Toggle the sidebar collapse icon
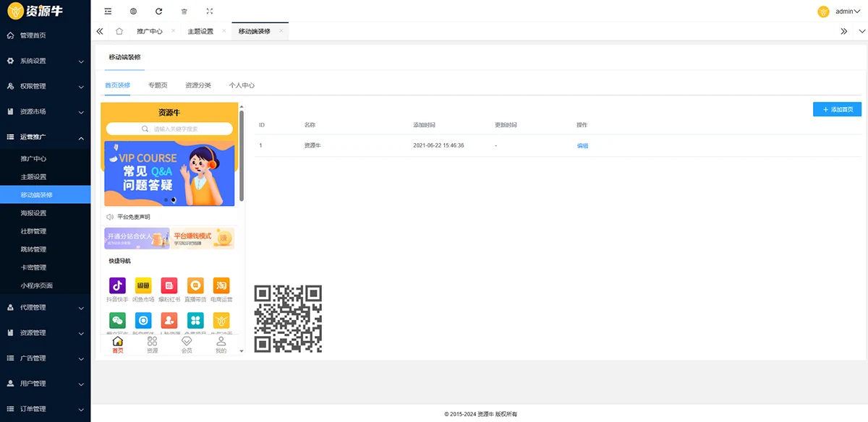This screenshot has width=868, height=422. pyautogui.click(x=108, y=12)
